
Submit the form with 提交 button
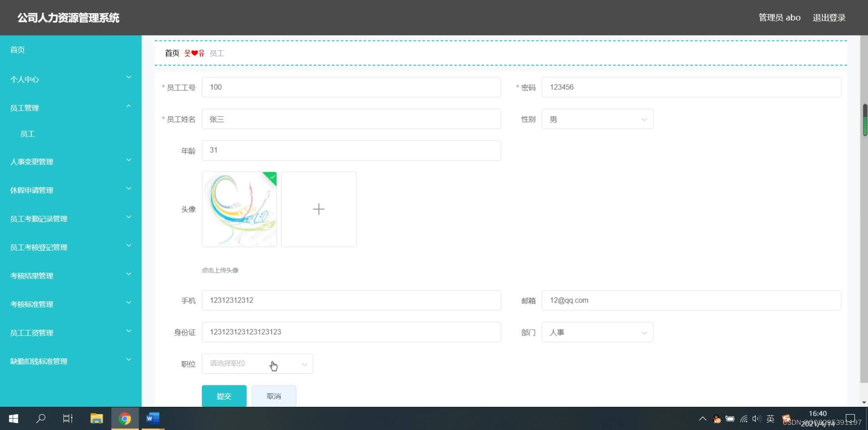pyautogui.click(x=224, y=396)
